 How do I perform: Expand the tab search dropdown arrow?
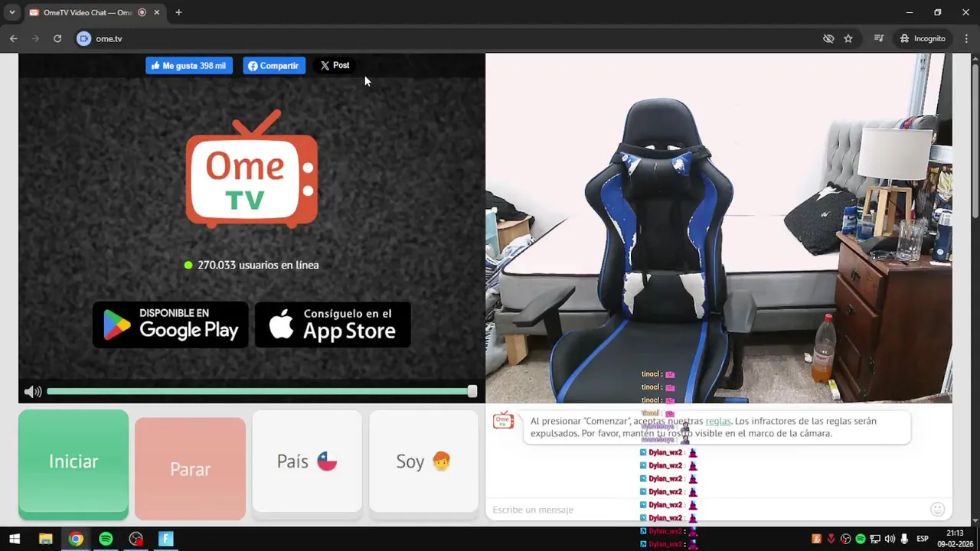(x=11, y=12)
